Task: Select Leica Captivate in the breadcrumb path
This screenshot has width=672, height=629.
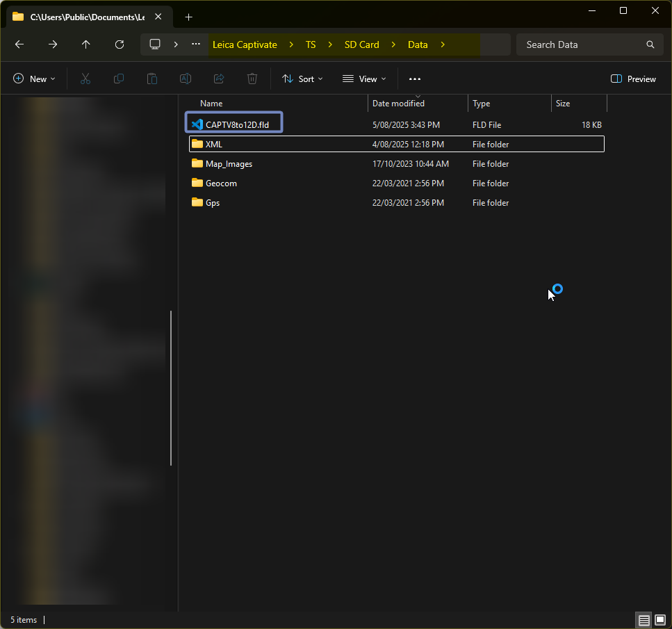Action: coord(245,44)
